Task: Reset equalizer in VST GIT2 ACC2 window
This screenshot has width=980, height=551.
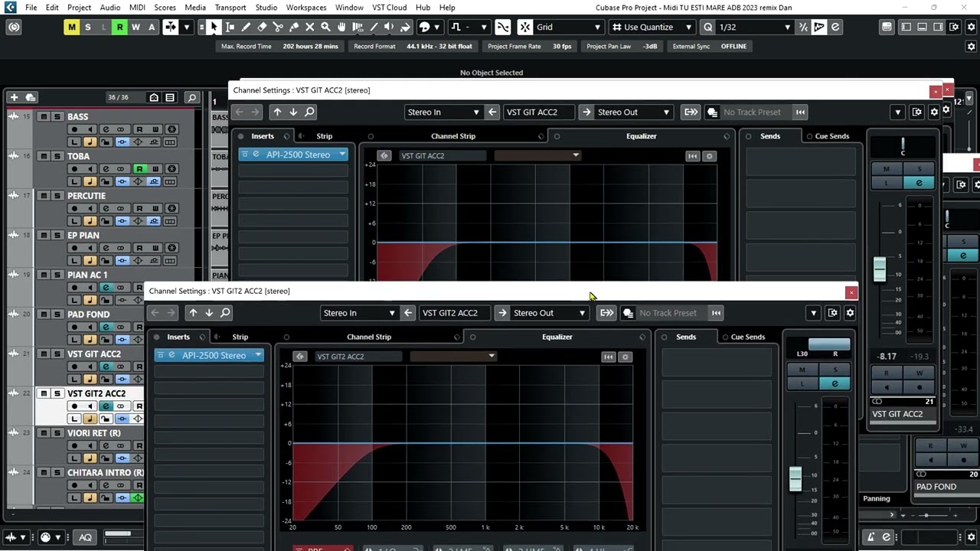Action: 609,357
